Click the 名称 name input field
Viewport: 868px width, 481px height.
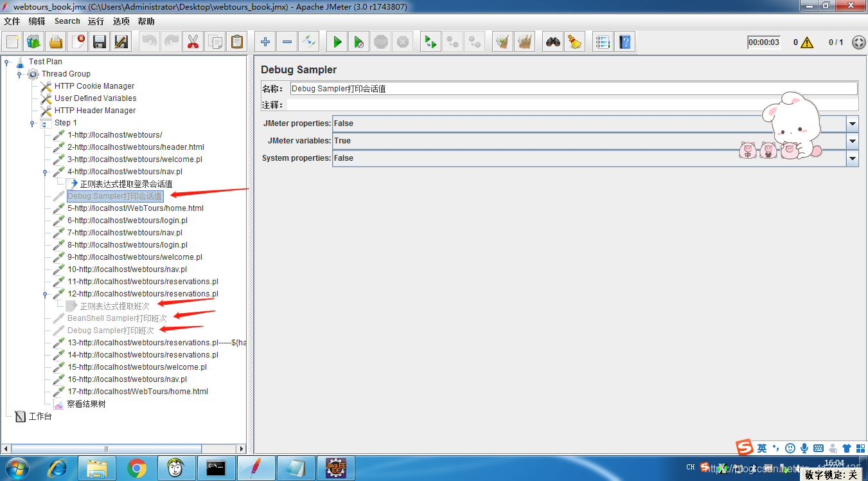[x=574, y=89]
